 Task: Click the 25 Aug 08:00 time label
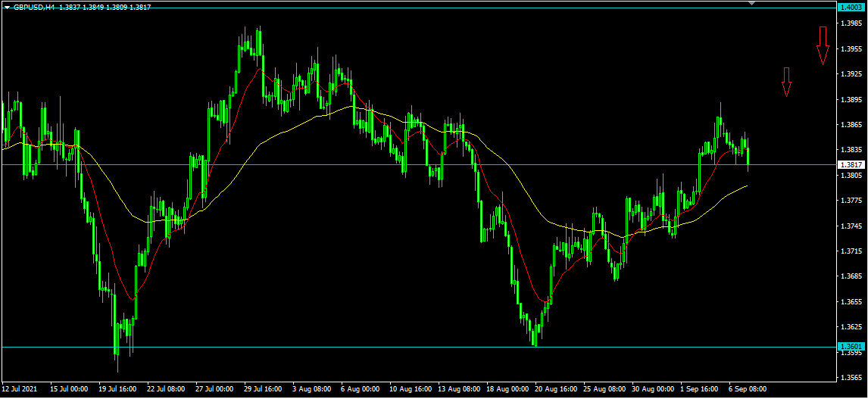click(x=605, y=390)
